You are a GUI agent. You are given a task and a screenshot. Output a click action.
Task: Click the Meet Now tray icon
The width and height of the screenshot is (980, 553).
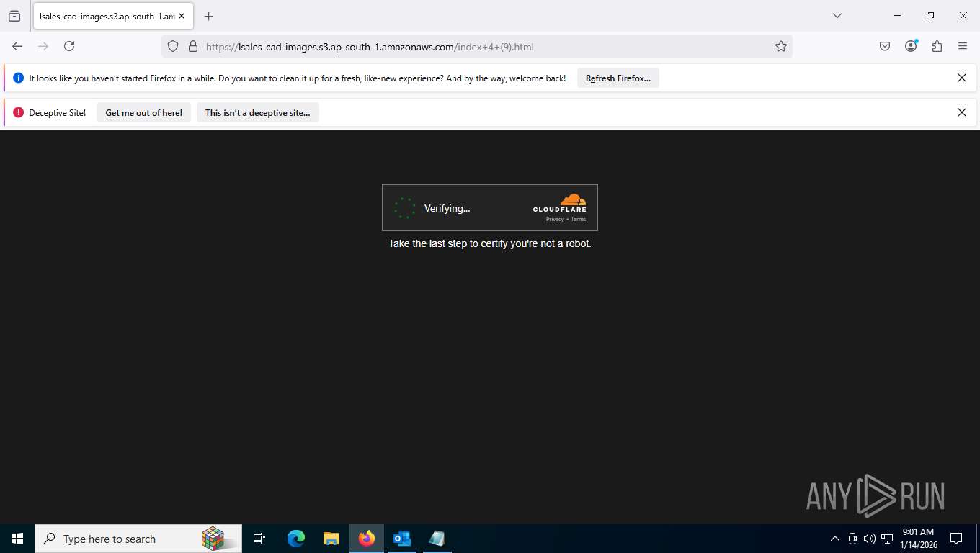pyautogui.click(x=852, y=539)
